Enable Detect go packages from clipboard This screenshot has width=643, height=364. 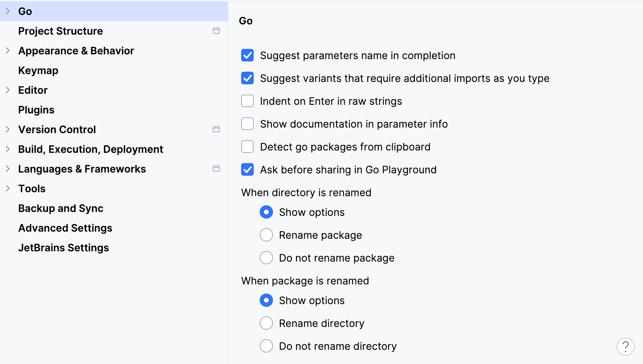pyautogui.click(x=247, y=147)
